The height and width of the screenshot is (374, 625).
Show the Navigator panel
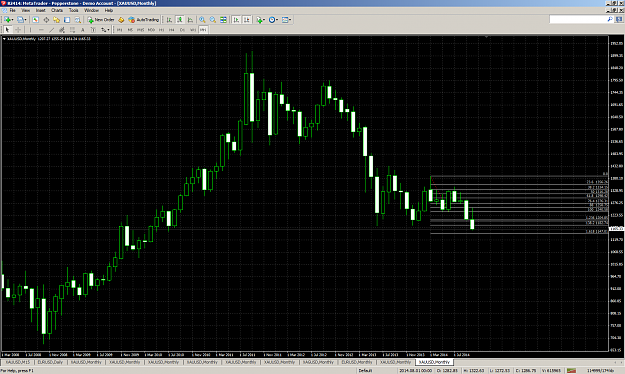[56, 20]
